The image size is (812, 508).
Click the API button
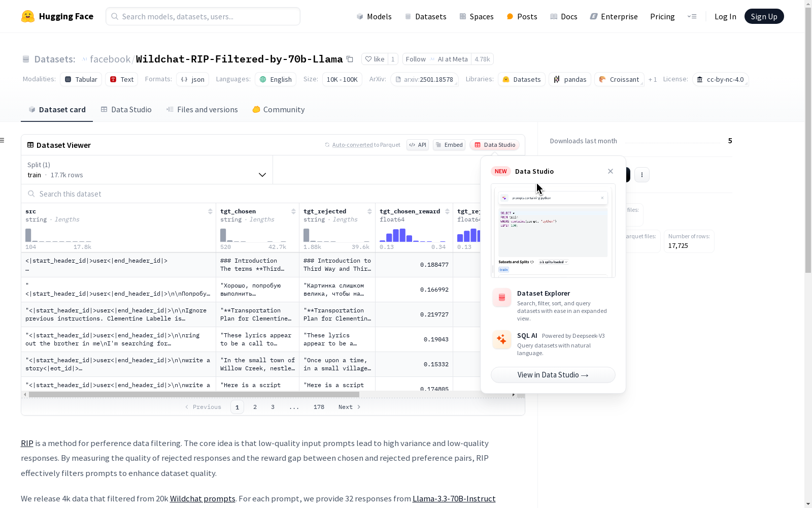pyautogui.click(x=418, y=145)
